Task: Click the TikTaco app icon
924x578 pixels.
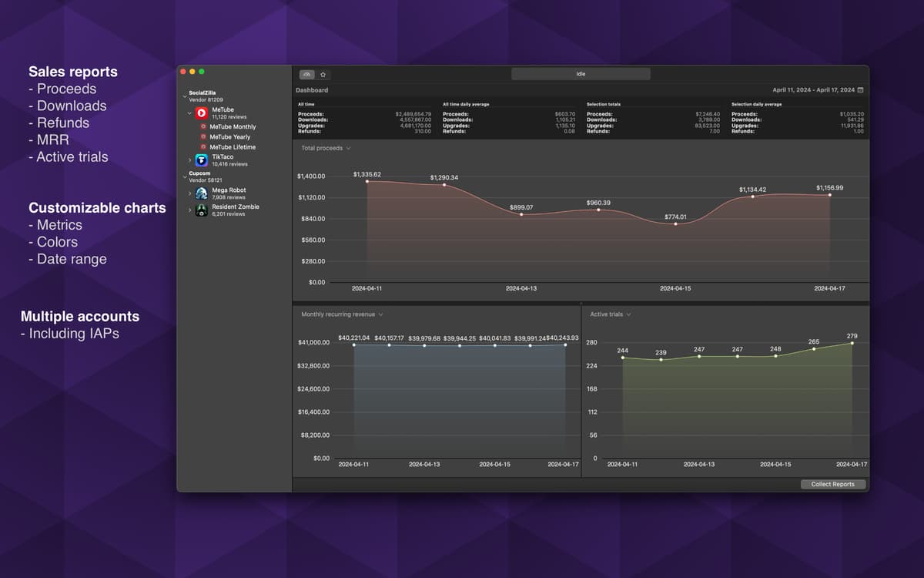Action: click(202, 160)
